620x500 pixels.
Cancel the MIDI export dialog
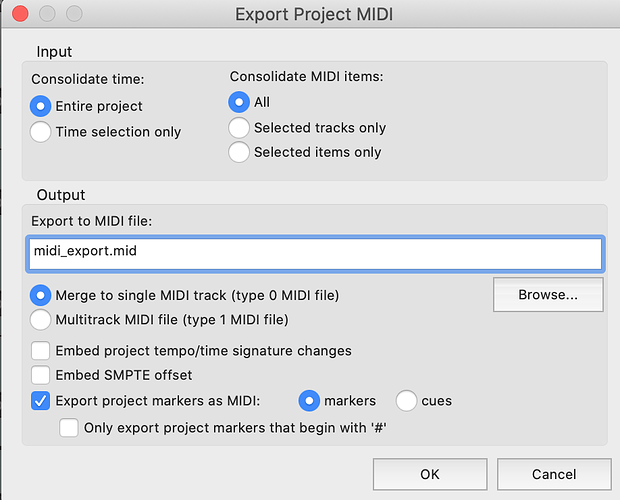click(x=554, y=474)
